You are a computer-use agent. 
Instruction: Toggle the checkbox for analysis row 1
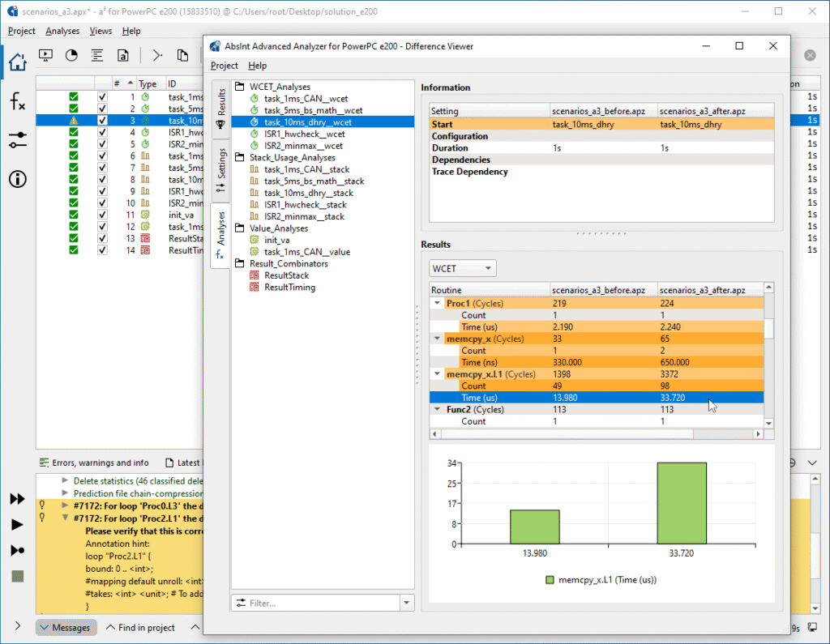pyautogui.click(x=102, y=97)
